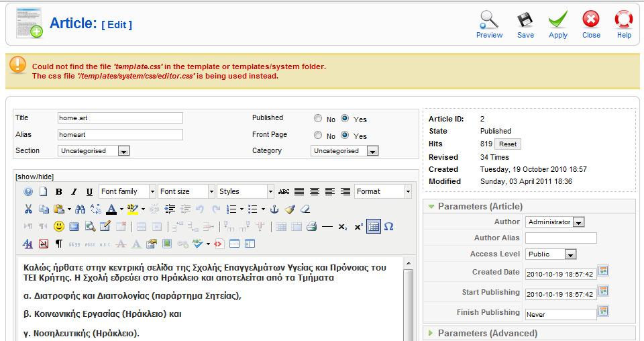Screen dimensions: 644x341
Task: Set Front Page to Yes
Action: click(x=345, y=135)
